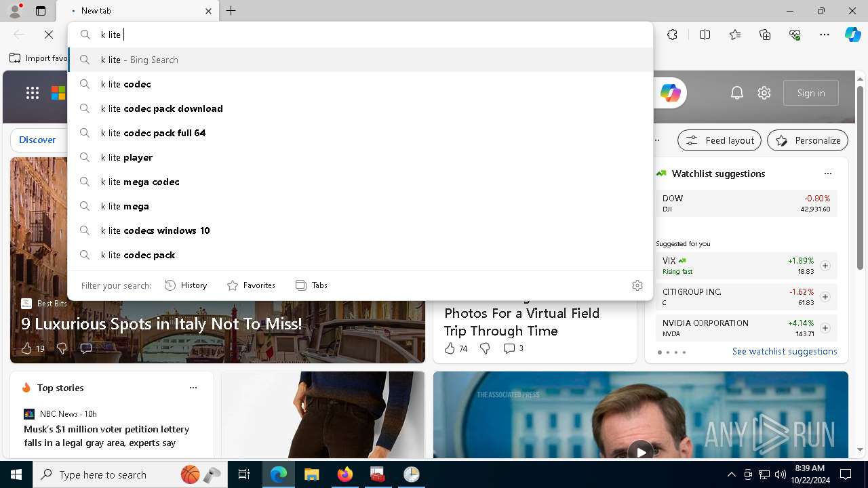The height and width of the screenshot is (488, 868).
Task: Open comments on Italy spots article
Action: pyautogui.click(x=86, y=348)
